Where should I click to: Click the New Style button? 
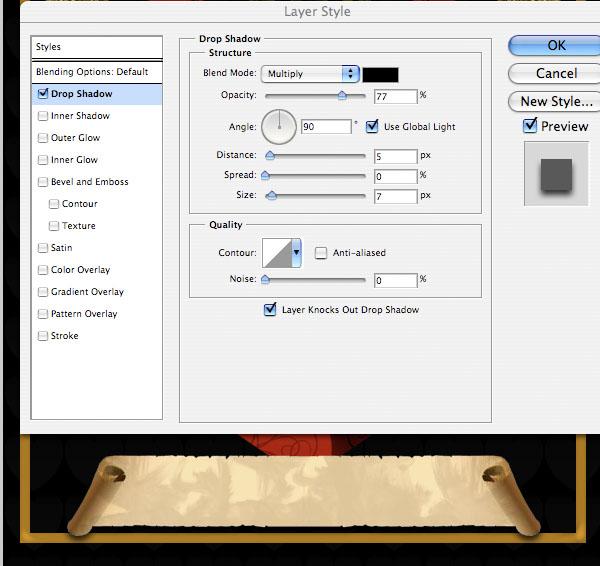(x=555, y=101)
